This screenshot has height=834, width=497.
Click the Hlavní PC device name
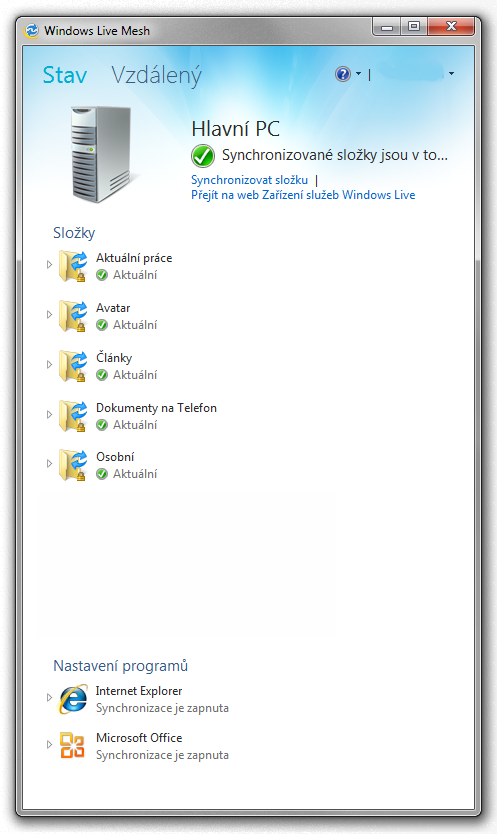pyautogui.click(x=235, y=129)
